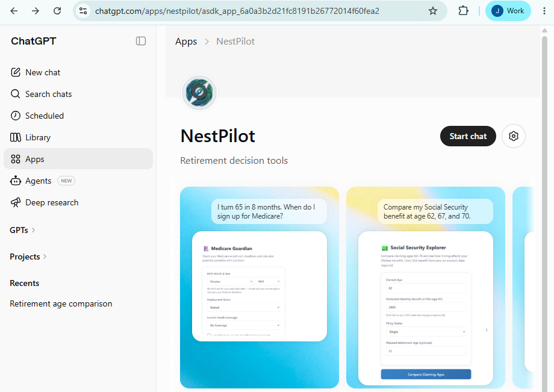Viewport: 554px width, 392px height.
Task: View site information icon in address bar
Action: click(x=83, y=11)
